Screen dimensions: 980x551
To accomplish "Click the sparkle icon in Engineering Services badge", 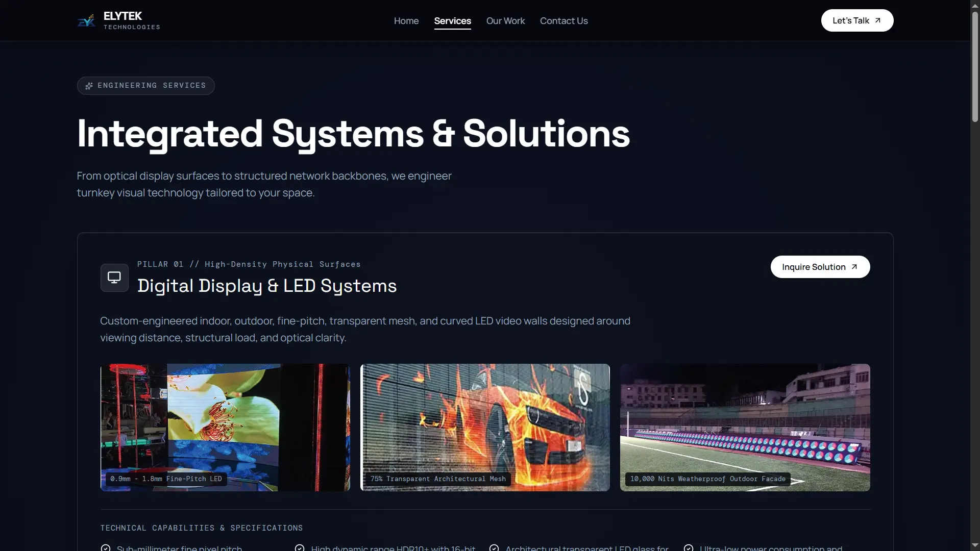I will (x=89, y=86).
